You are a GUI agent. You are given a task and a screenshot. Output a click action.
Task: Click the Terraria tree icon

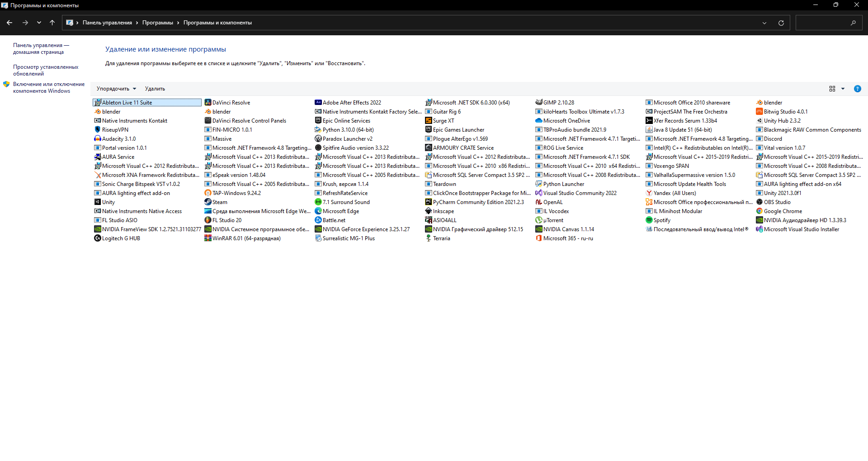429,238
